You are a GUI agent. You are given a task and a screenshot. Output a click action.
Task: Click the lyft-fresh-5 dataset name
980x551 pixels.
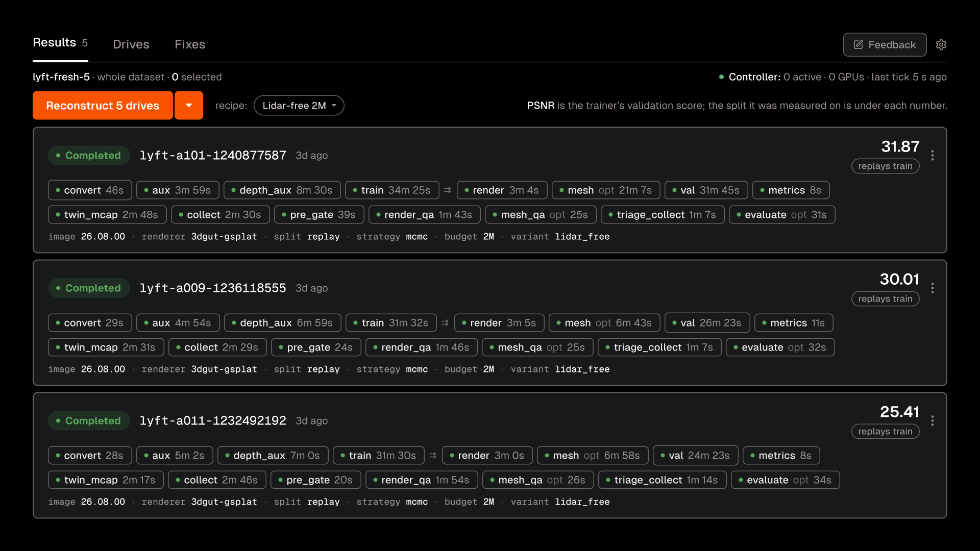(x=61, y=77)
